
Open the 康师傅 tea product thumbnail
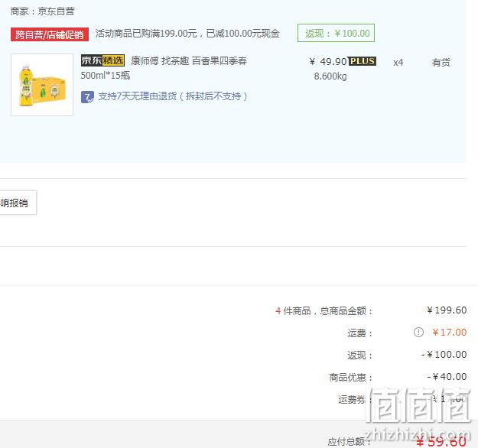coord(42,85)
